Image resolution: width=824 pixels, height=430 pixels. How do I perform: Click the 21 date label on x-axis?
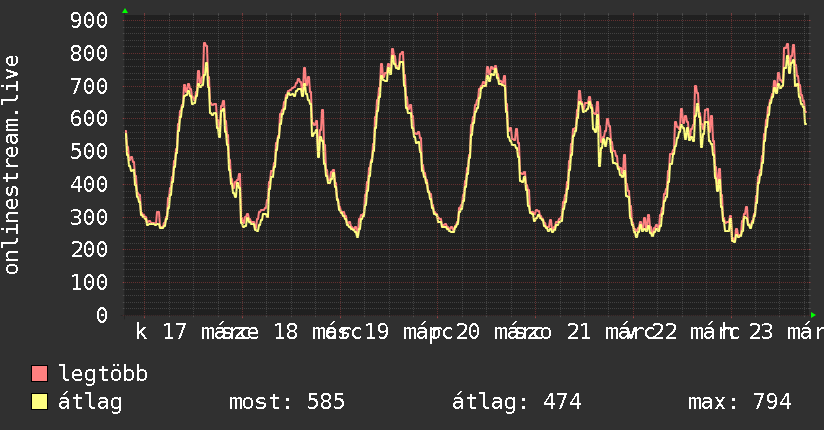pyautogui.click(x=579, y=332)
